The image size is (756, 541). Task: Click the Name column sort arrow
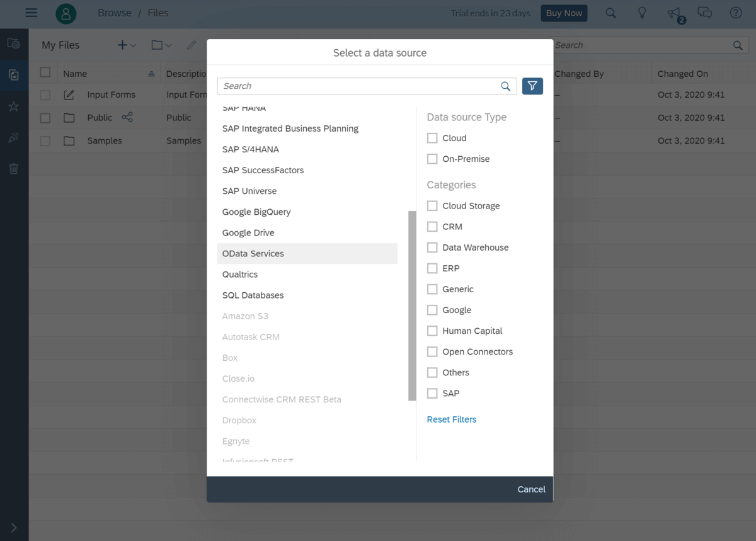(x=151, y=74)
